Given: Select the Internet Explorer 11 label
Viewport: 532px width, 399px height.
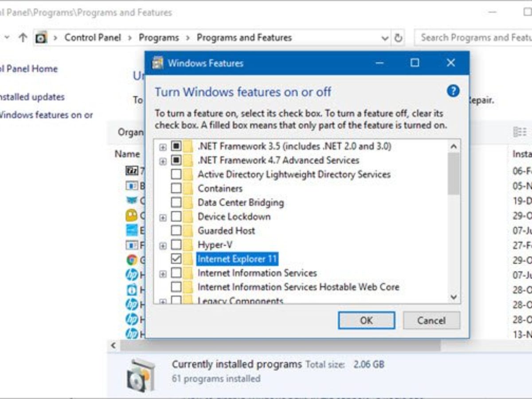Looking at the screenshot, I should pos(237,259).
